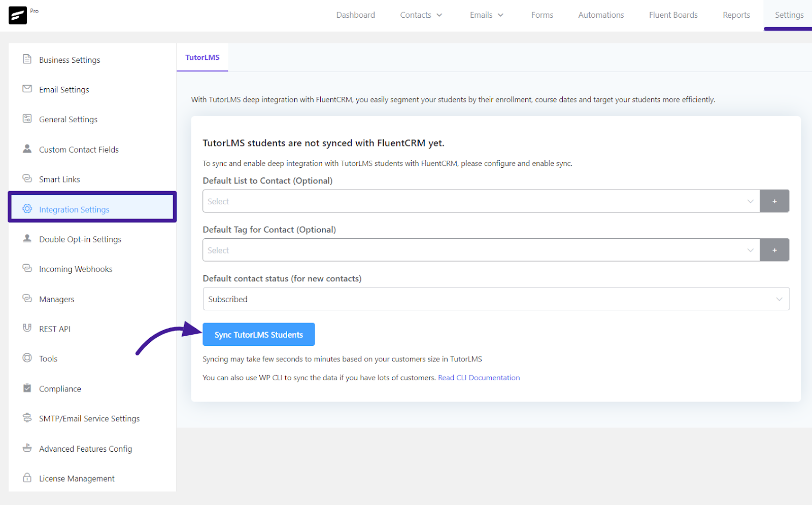Open Reports in top navigation

(x=736, y=15)
